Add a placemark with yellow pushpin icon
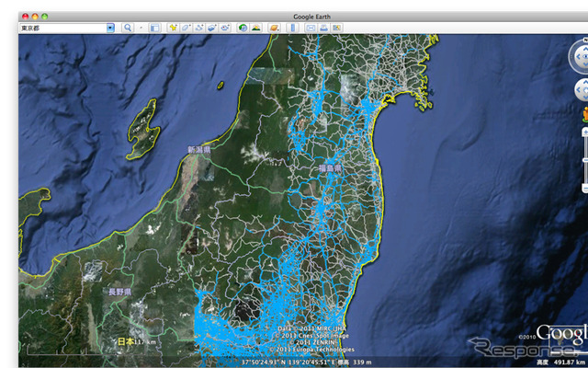The image size is (588, 368). tap(174, 28)
